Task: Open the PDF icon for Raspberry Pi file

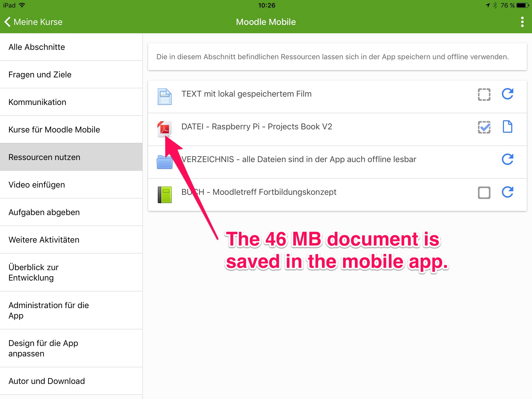Action: [x=165, y=129]
